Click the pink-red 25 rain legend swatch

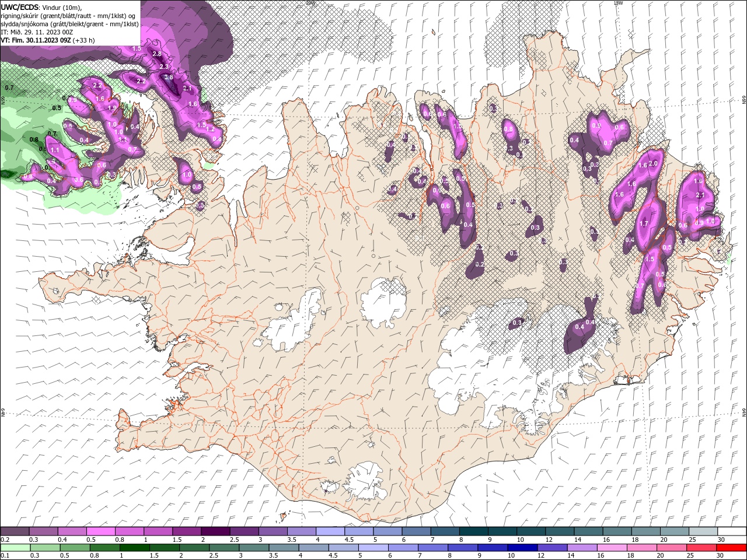(x=701, y=547)
